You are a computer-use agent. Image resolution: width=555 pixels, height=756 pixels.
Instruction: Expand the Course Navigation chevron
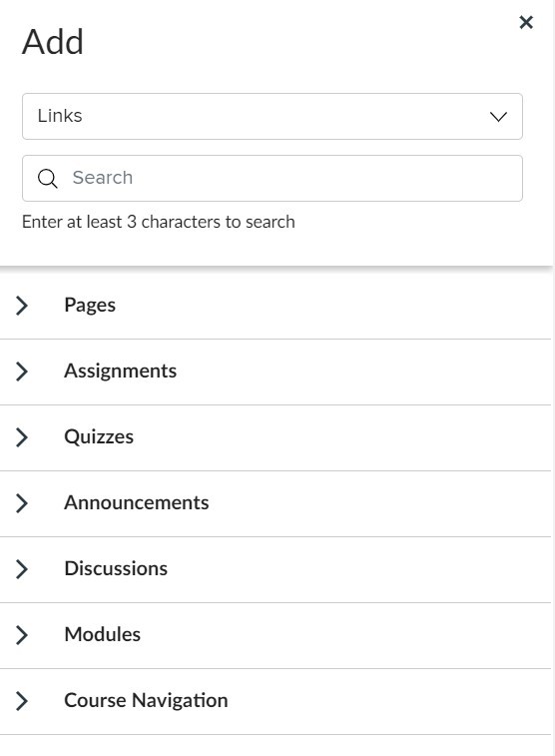tap(22, 700)
